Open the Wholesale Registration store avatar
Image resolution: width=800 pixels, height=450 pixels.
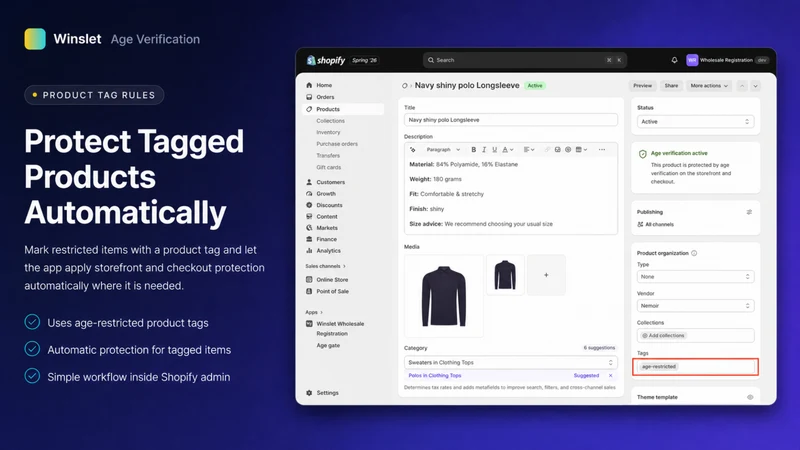click(692, 60)
